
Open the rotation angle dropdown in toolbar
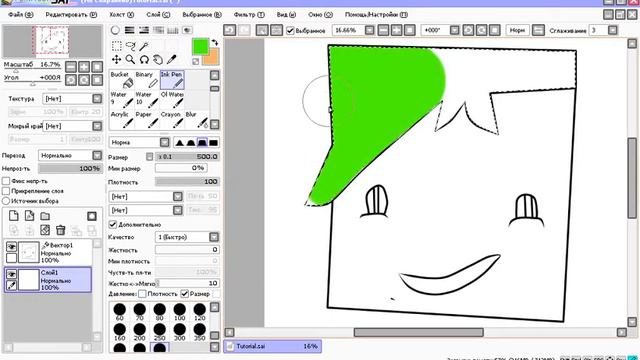tap(454, 31)
